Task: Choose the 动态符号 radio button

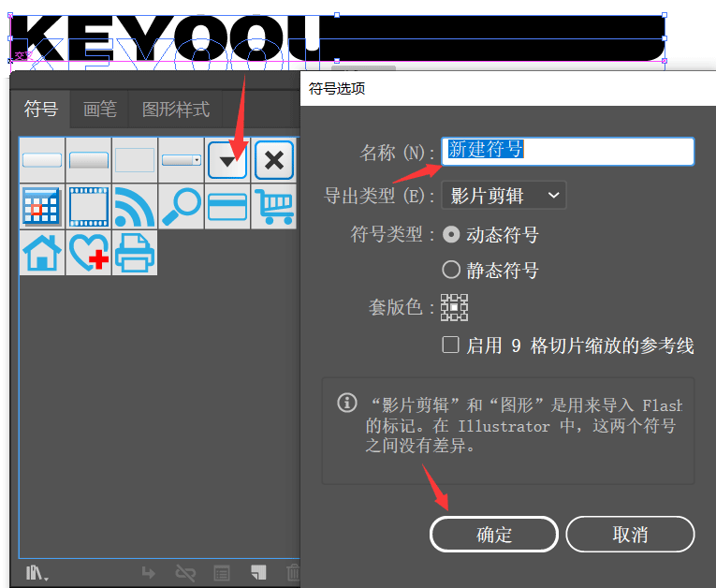Action: tap(451, 235)
